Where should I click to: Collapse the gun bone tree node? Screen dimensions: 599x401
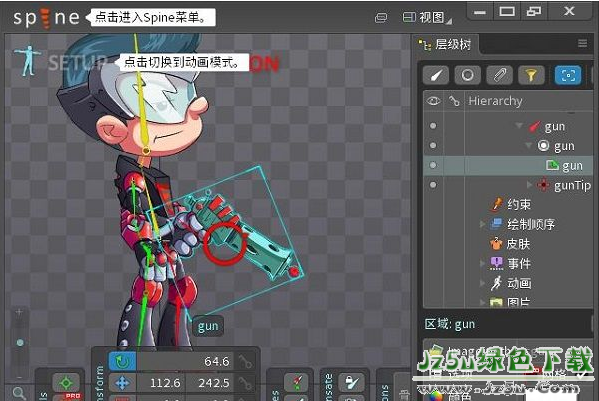click(x=519, y=125)
